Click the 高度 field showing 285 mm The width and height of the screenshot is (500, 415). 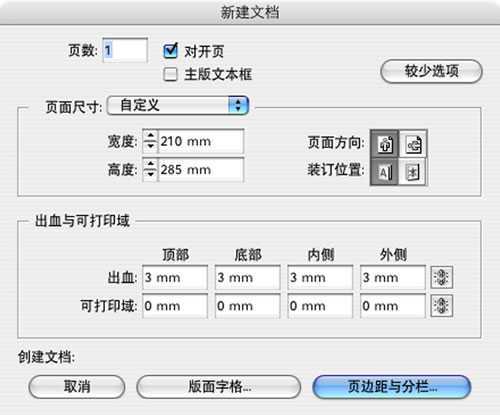pyautogui.click(x=201, y=170)
